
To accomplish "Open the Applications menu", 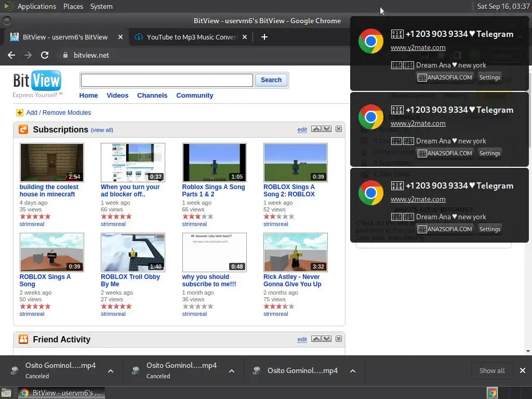I will 37,6.
